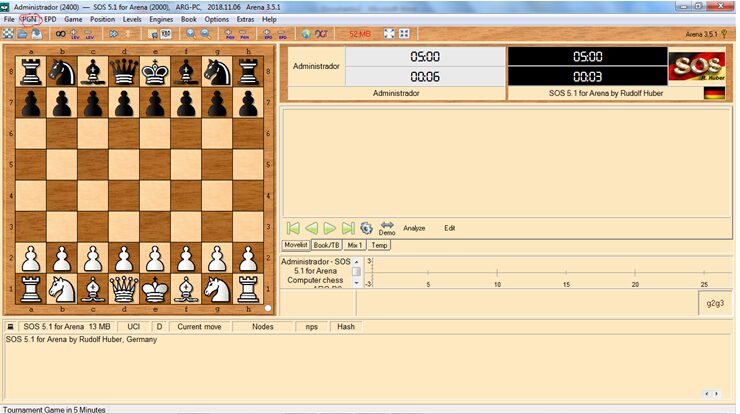Click the save EPD minus icon
This screenshot has width=740, height=414.
282,34
